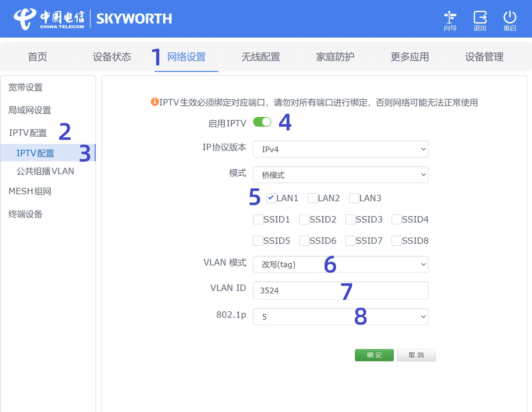Open the IP协议版本 IPv4 dropdown
532x412 pixels.
click(x=341, y=149)
